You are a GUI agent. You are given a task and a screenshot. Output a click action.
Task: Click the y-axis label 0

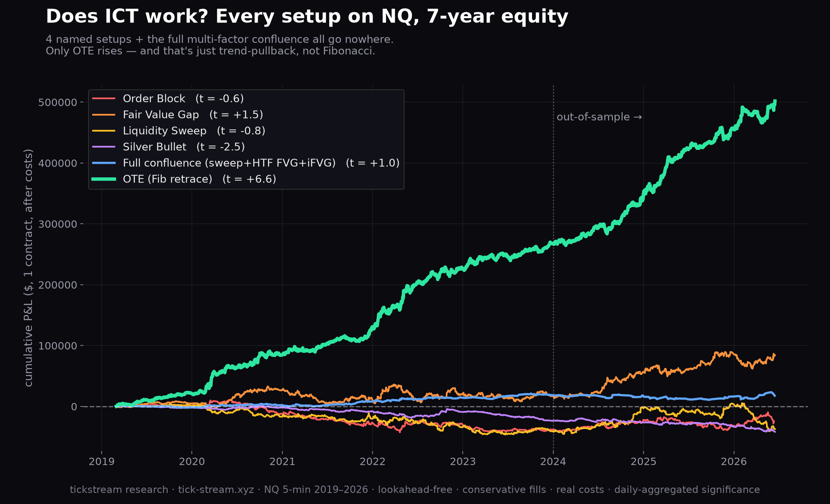coord(74,406)
